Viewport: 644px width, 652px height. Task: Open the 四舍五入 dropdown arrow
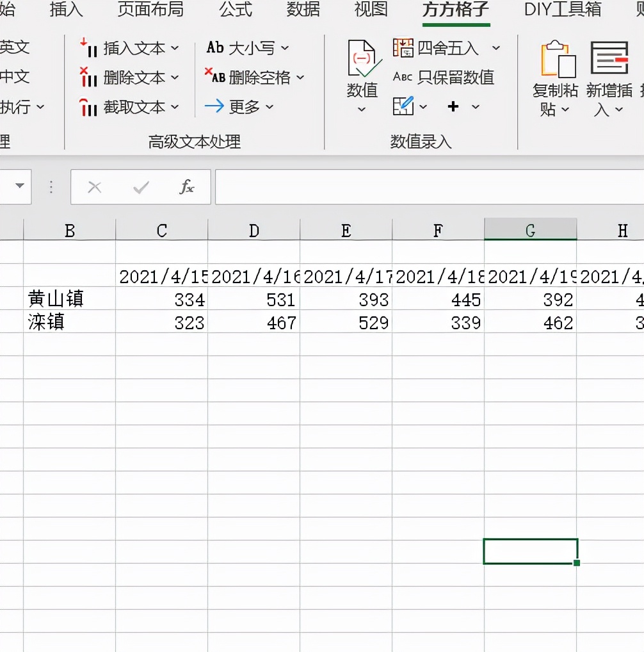click(496, 48)
